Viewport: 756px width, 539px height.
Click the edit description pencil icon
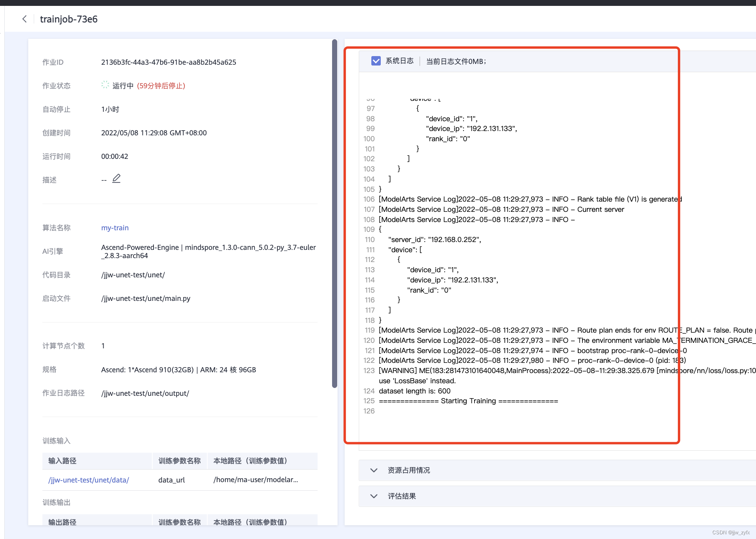(x=116, y=178)
